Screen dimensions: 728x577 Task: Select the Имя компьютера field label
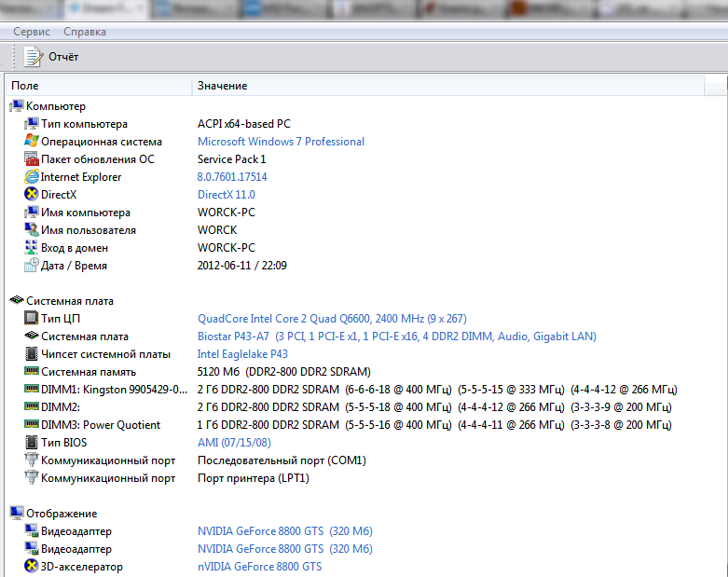point(86,213)
